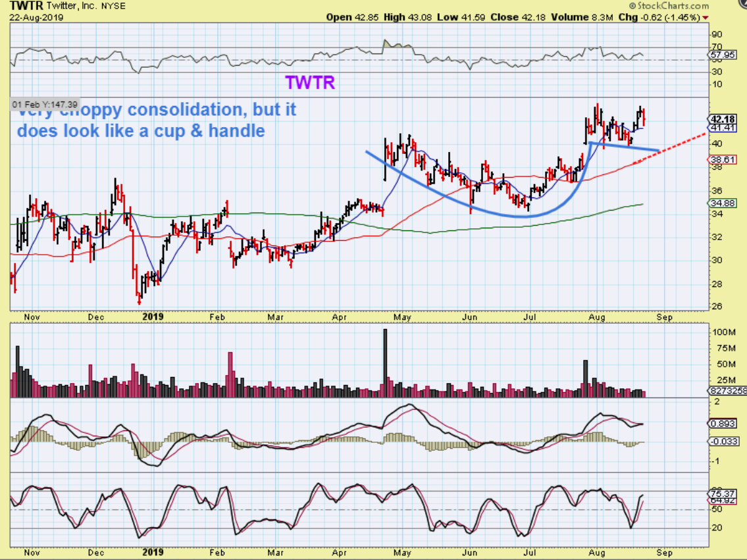Click the 'Volume 8.3M' value in the header
747x560 pixels.
pyautogui.click(x=582, y=17)
